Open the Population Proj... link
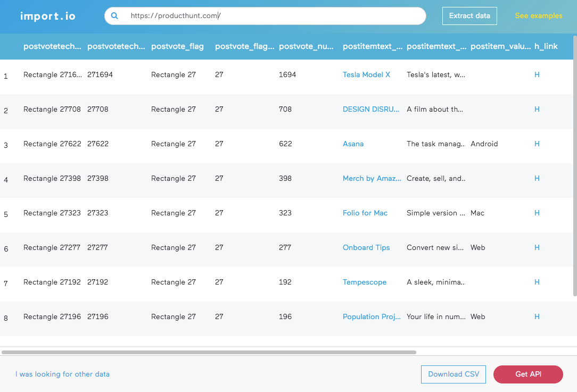This screenshot has height=392, width=577. (372, 316)
